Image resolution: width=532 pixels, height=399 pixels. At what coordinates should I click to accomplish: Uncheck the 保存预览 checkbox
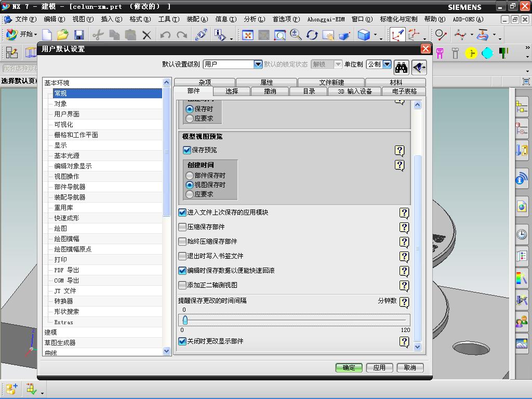[187, 150]
